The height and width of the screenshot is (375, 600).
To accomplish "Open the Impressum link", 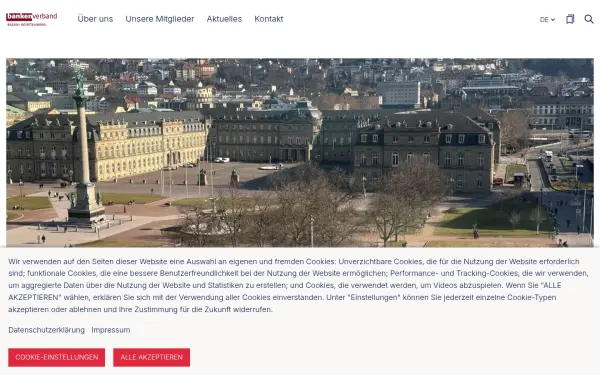I will (111, 330).
